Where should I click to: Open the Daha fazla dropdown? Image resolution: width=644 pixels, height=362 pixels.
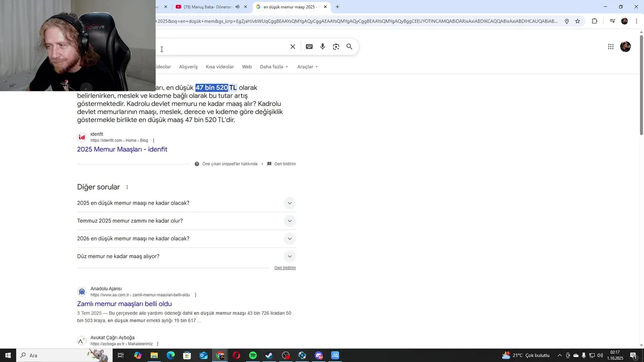(x=274, y=67)
